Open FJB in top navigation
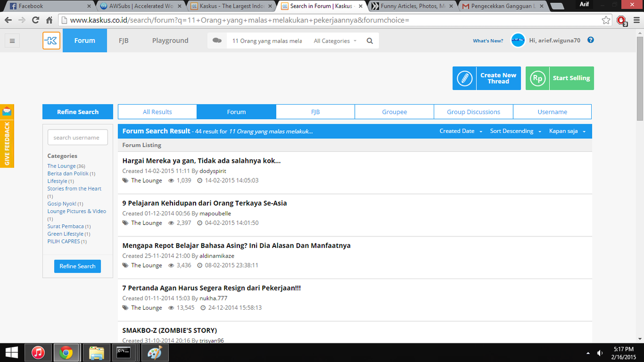 point(123,40)
